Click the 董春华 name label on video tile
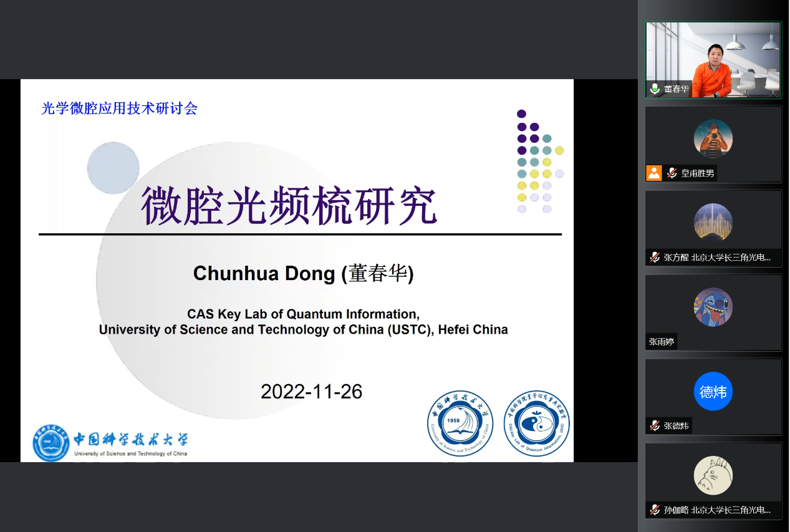 pyautogui.click(x=676, y=89)
